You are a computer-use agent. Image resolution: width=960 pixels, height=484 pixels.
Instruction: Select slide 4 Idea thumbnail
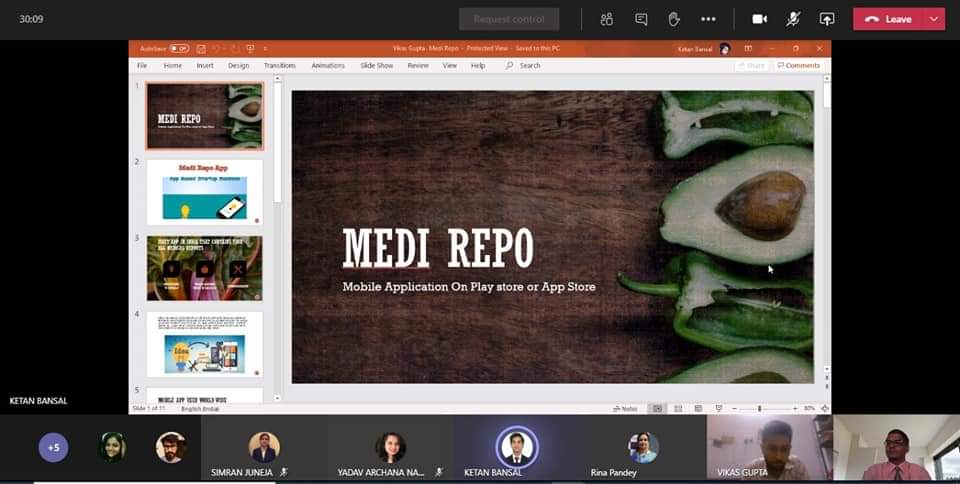[x=205, y=344]
